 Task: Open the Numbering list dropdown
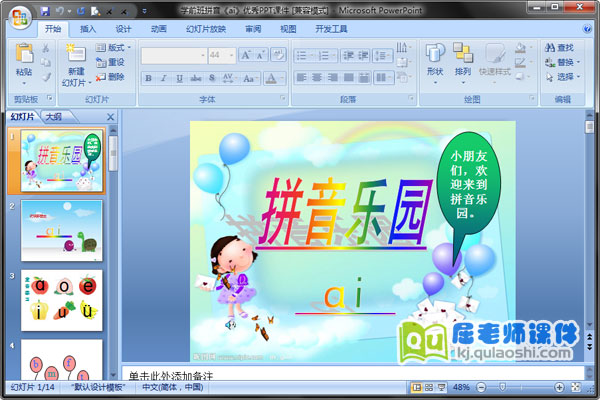pos(334,56)
